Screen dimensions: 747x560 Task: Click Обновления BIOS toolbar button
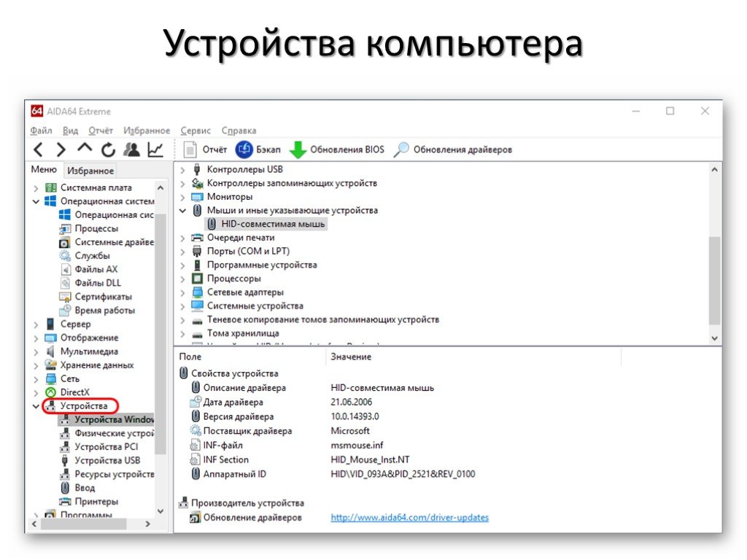click(x=337, y=149)
